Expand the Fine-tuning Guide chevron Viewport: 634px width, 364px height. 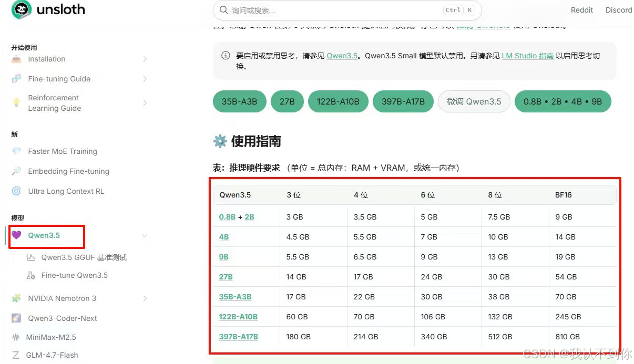tap(145, 79)
